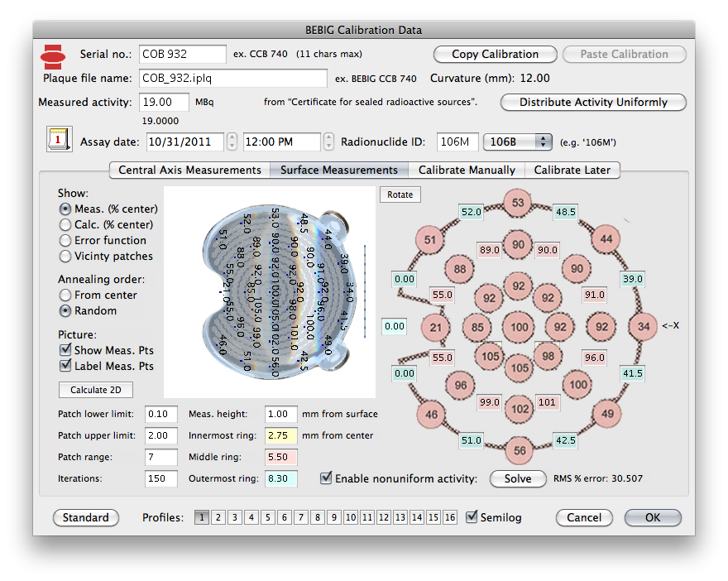Click the Calculate 2D button

[x=96, y=390]
